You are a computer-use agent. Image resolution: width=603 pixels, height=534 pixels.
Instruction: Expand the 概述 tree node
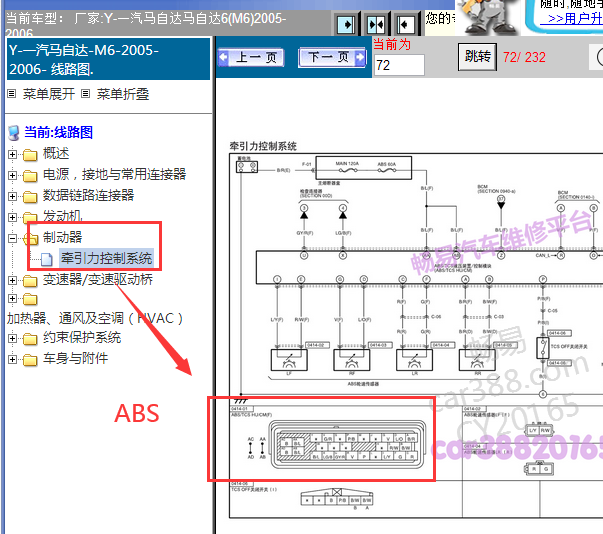coord(12,155)
